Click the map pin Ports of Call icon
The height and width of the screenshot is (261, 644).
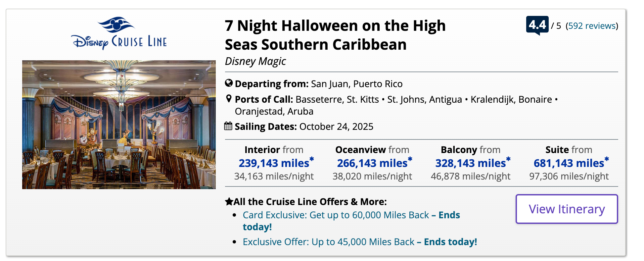(229, 99)
